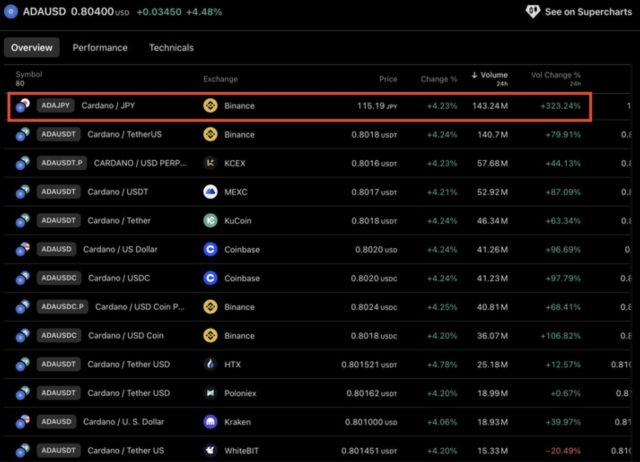Screen dimensions: 640x462
Task: Click pair icon in CARDANO / USD PERP row
Action: click(x=23, y=163)
